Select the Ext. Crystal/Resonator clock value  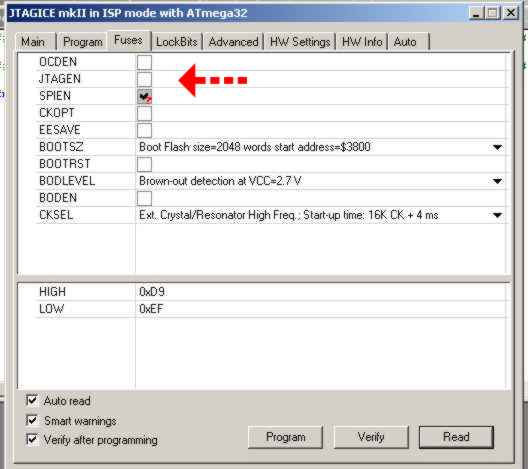point(289,215)
